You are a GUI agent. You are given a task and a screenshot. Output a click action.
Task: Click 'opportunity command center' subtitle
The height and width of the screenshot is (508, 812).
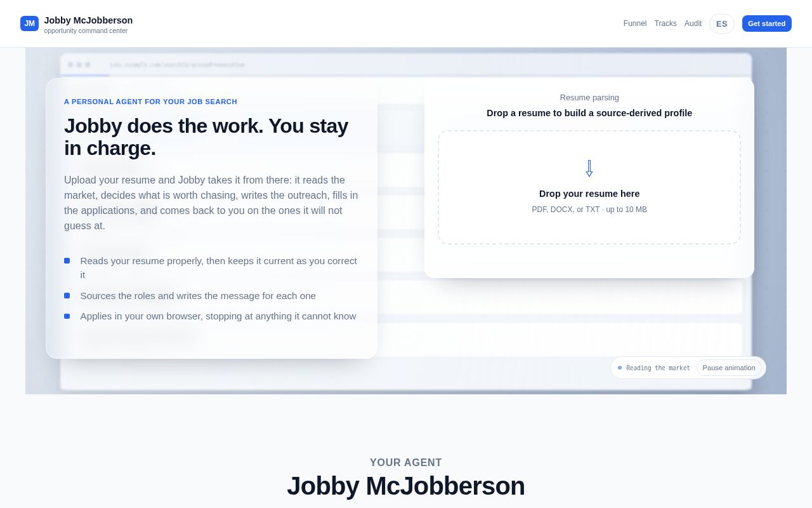(x=86, y=30)
